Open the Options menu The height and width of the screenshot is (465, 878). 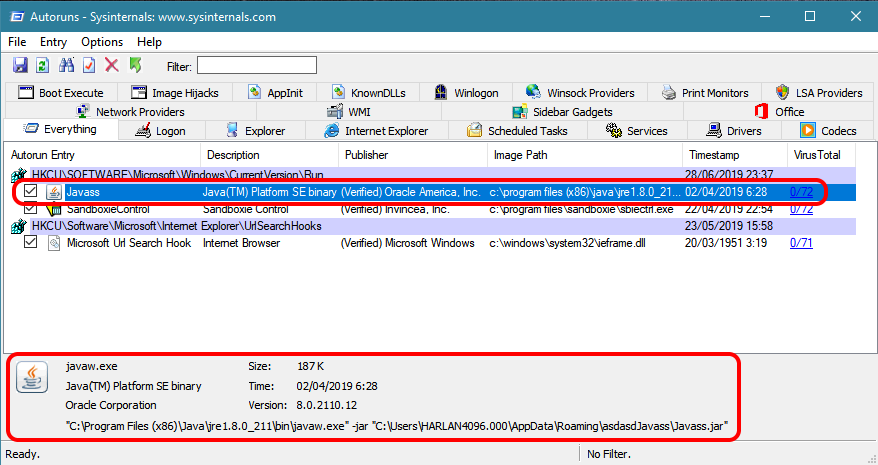(102, 42)
